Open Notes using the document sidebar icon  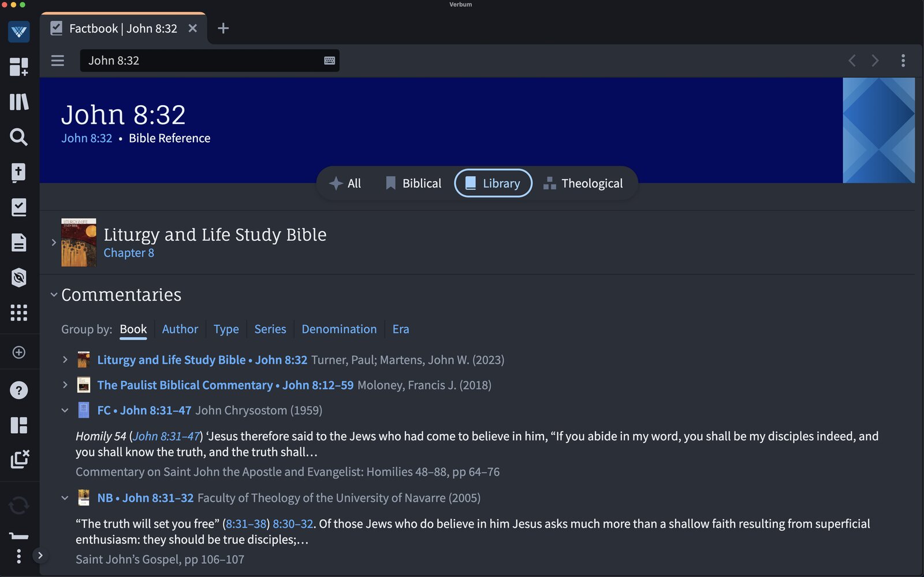19,243
